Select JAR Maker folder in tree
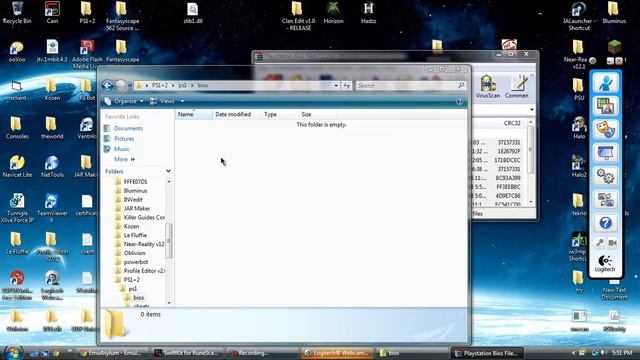Viewport: 640px width, 360px height. (132, 209)
